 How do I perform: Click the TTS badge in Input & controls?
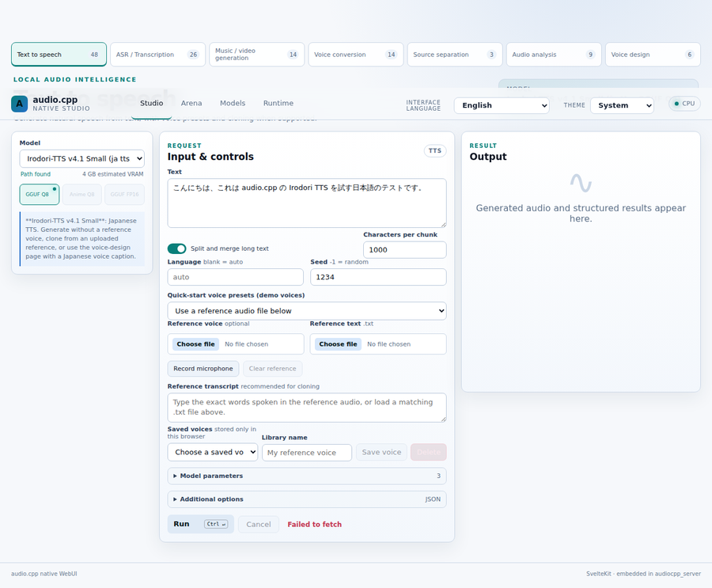(x=435, y=151)
